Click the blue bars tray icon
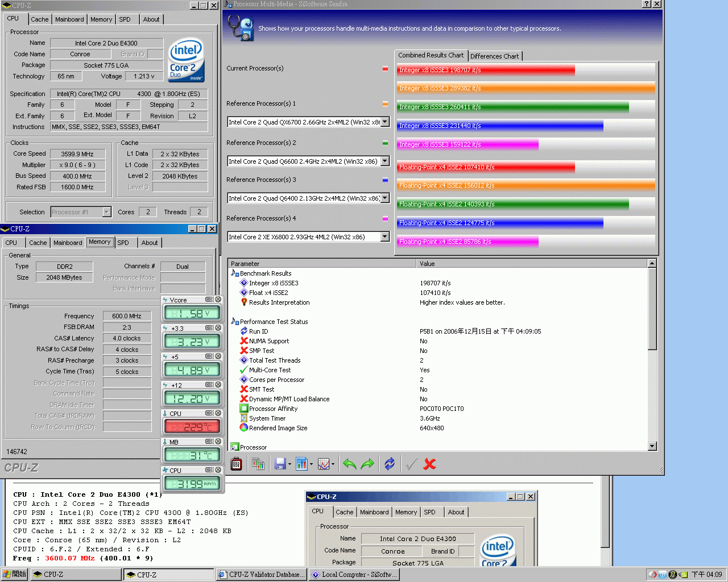The width and height of the screenshot is (728, 582). [663, 575]
